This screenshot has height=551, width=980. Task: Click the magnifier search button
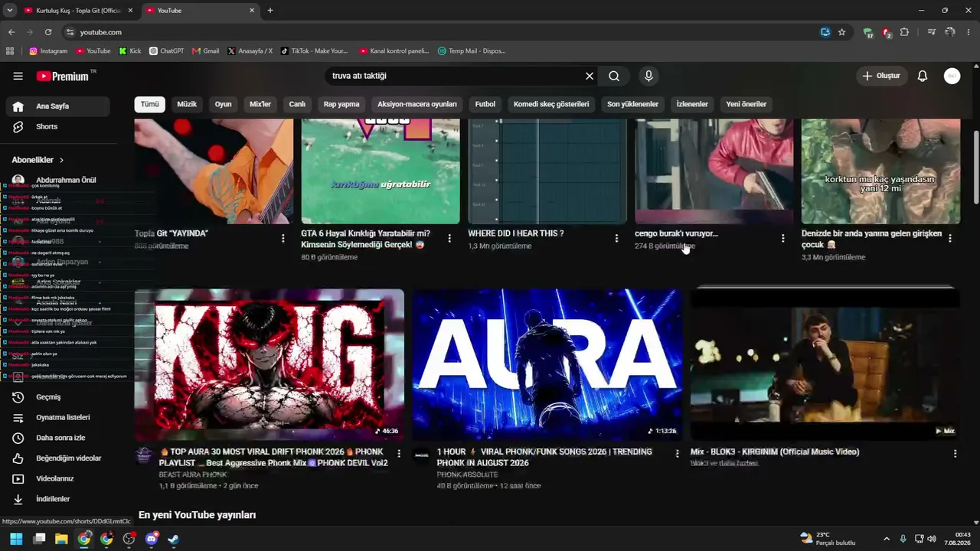pos(614,76)
